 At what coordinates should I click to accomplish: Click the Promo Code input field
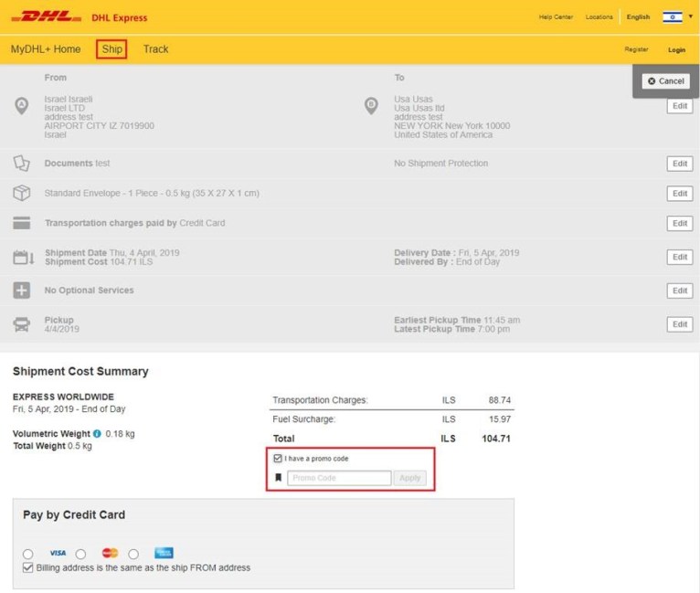[339, 478]
